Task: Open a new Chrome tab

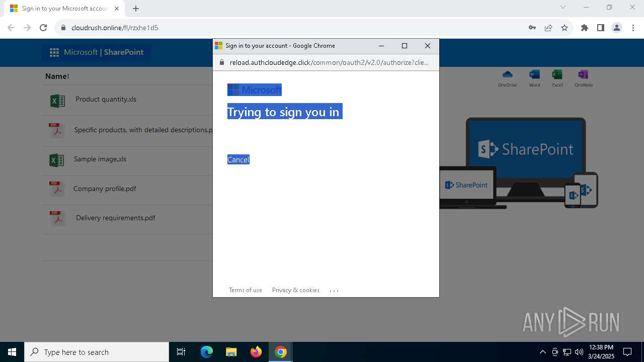Action: click(x=136, y=9)
